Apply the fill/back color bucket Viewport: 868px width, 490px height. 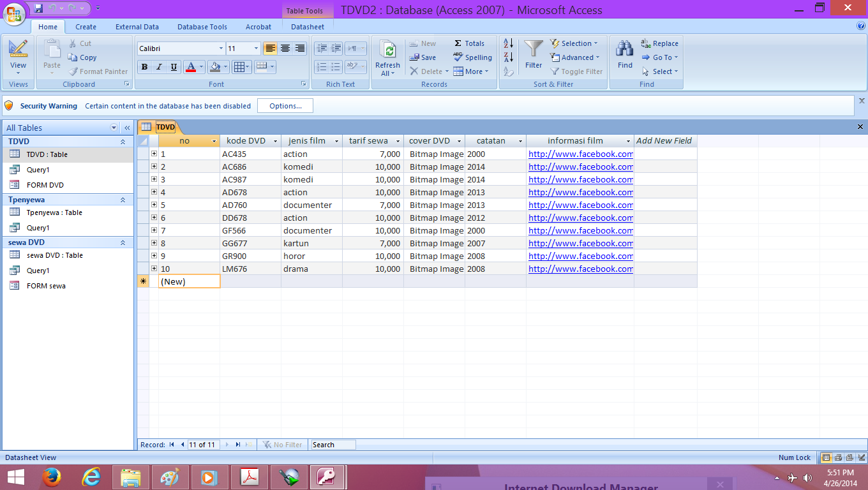click(215, 67)
